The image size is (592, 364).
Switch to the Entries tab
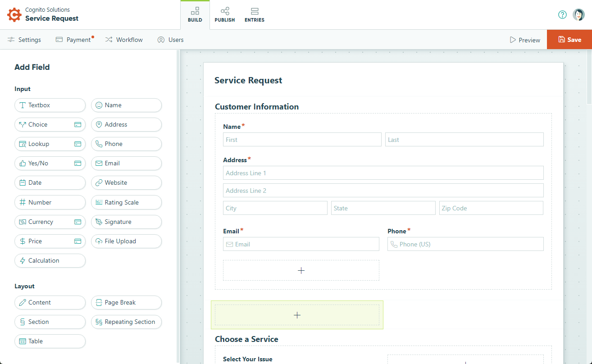(255, 15)
